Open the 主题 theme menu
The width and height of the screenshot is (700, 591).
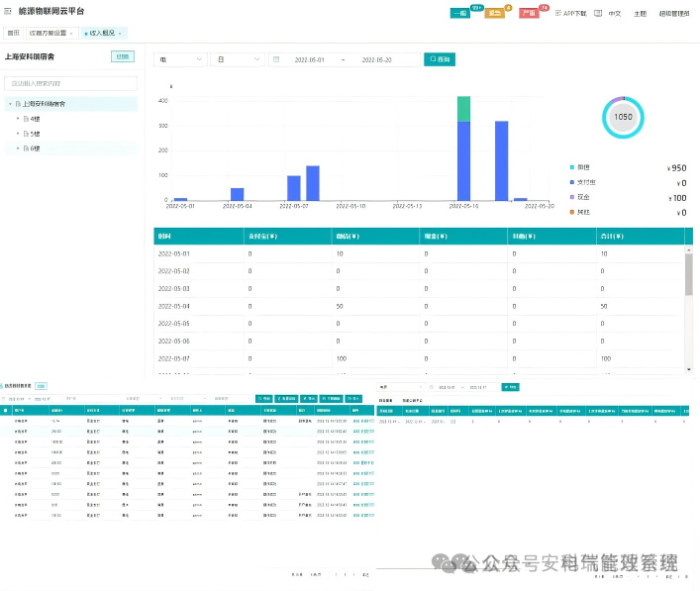point(640,14)
